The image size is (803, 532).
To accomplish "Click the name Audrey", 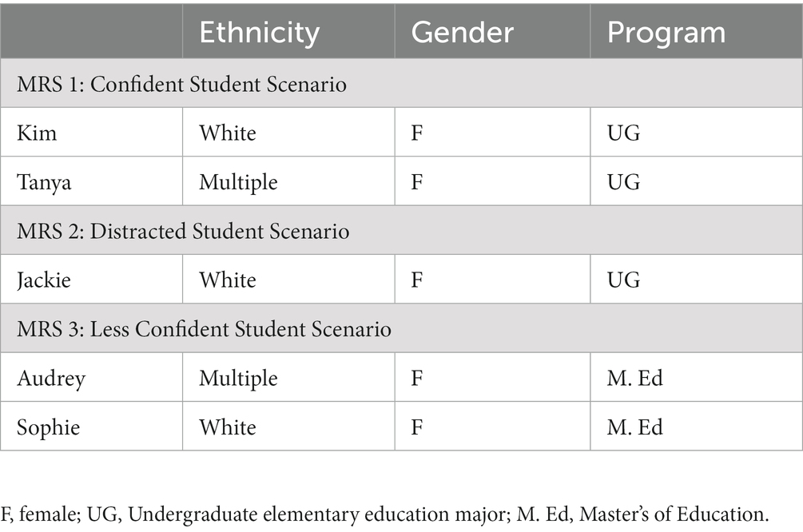I will coord(51,379).
